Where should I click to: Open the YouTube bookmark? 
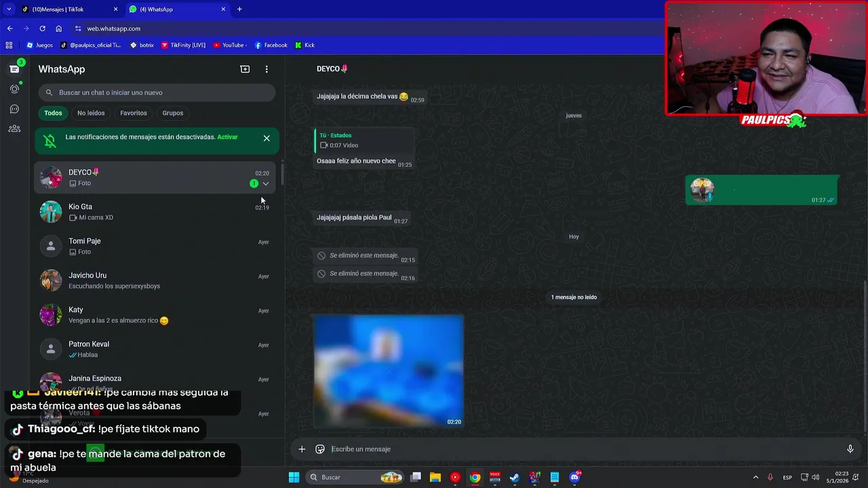click(230, 45)
